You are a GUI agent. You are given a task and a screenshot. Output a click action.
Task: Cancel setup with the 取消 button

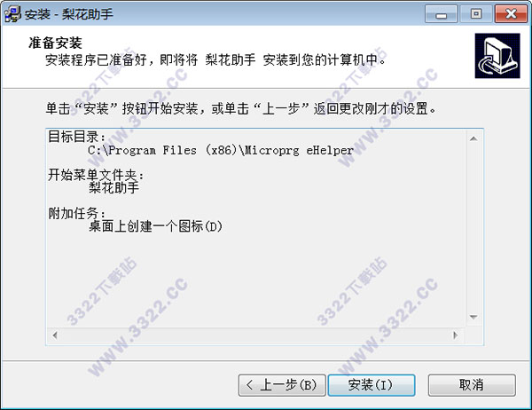click(x=472, y=385)
